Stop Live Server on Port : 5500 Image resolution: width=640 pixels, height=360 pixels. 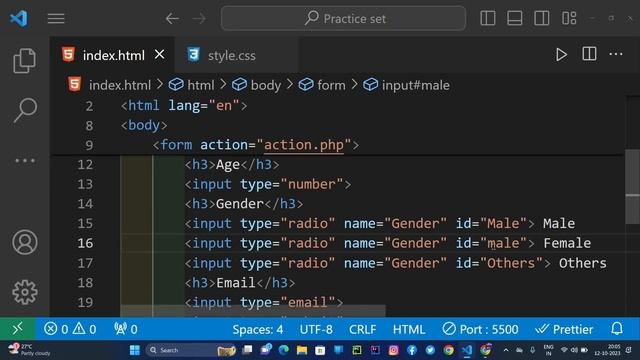coord(480,329)
